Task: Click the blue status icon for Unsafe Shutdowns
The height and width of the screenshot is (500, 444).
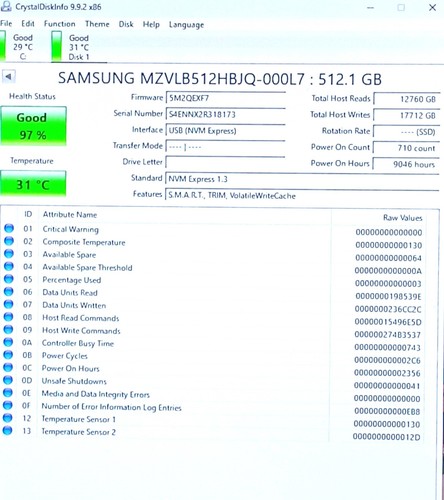Action: coord(8,380)
